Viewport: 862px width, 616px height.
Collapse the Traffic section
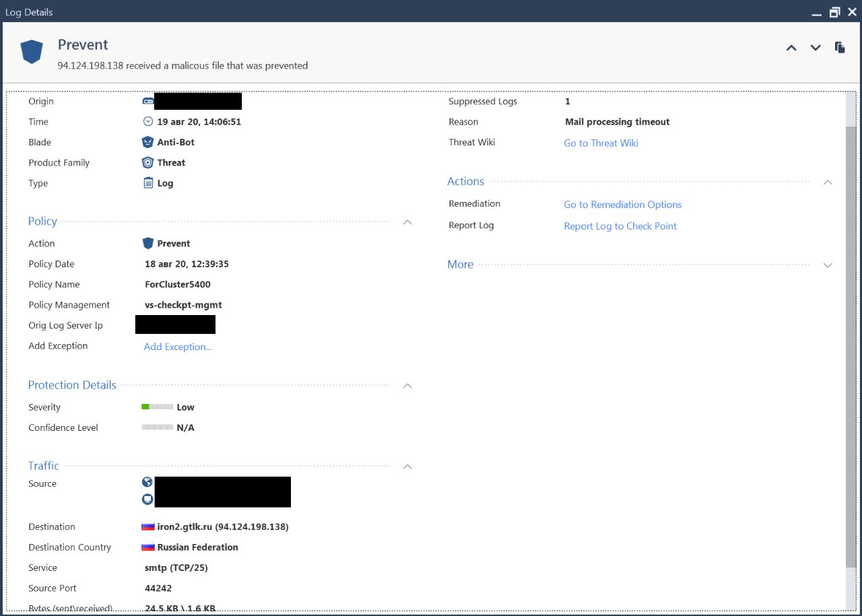pos(407,467)
